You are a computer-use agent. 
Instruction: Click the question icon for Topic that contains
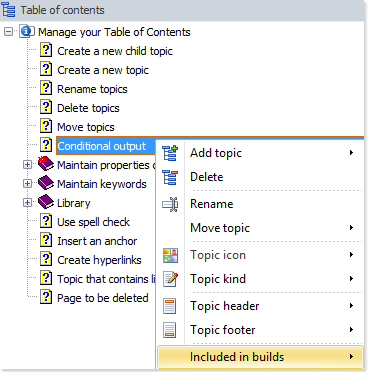point(46,278)
